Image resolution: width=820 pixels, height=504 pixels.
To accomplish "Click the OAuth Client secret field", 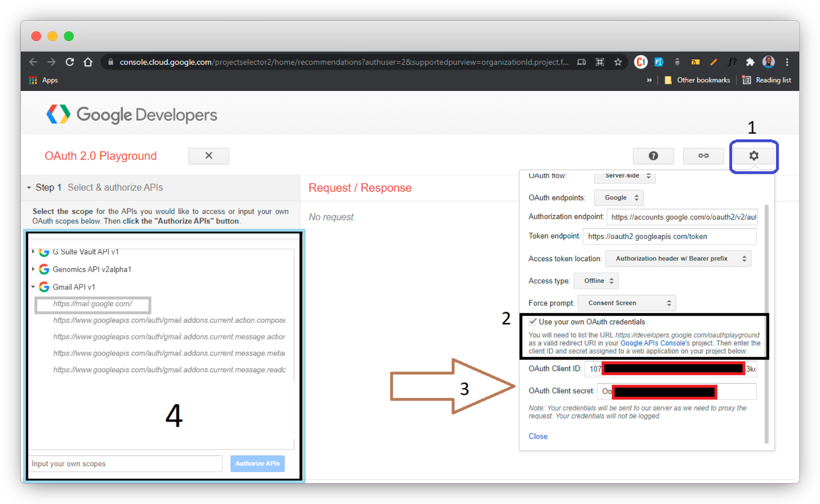I will (x=677, y=391).
